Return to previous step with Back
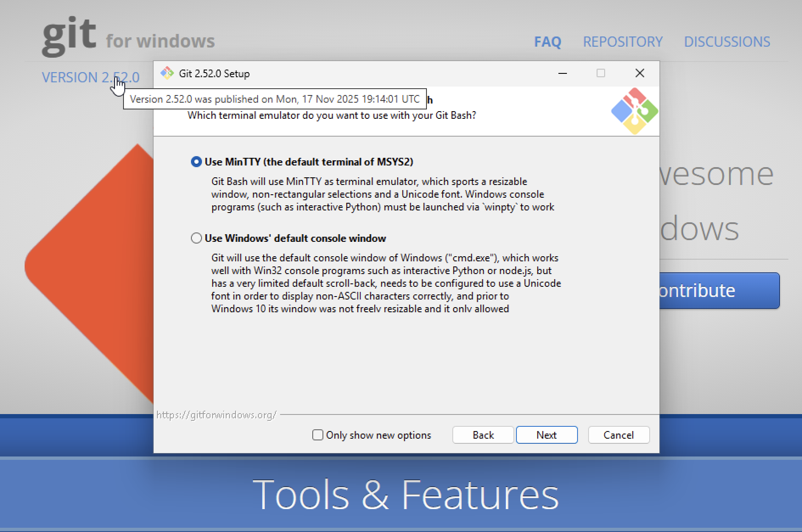The image size is (802, 532). pyautogui.click(x=483, y=435)
